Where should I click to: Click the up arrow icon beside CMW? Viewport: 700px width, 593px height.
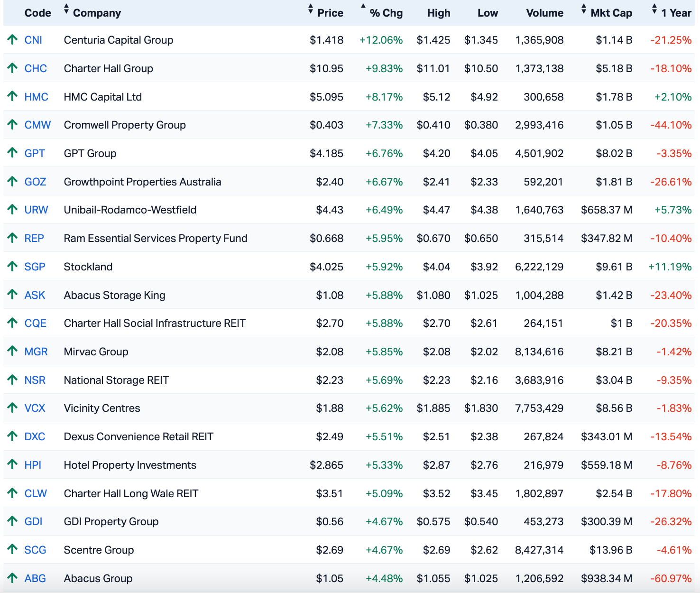coord(12,124)
